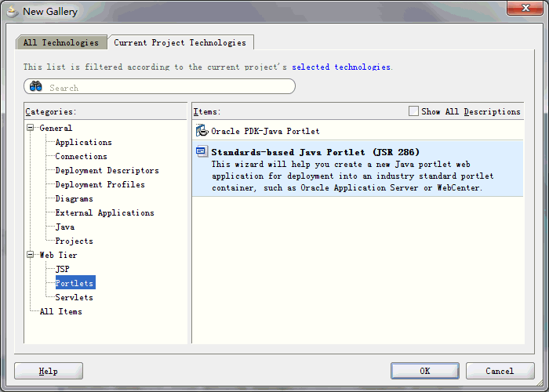Click the Cancel button
Screen dimensions: 549x392
500,371
